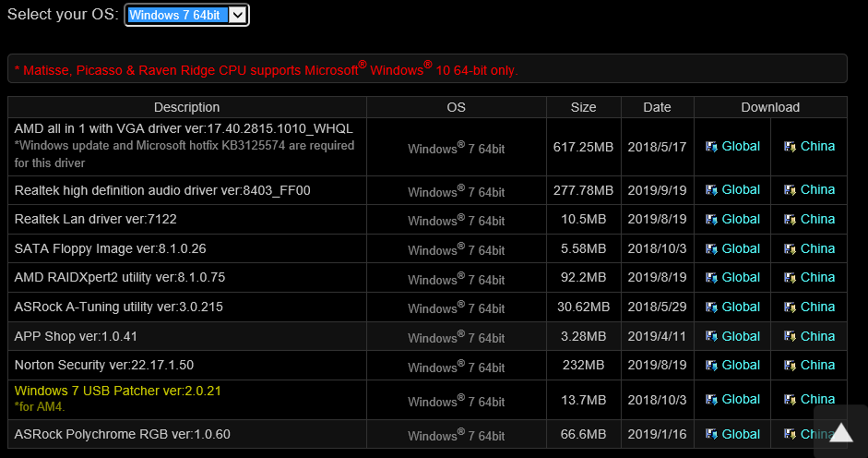The height and width of the screenshot is (458, 868).
Task: Download Windows 7 USB Patcher from Global
Action: pyautogui.click(x=740, y=399)
